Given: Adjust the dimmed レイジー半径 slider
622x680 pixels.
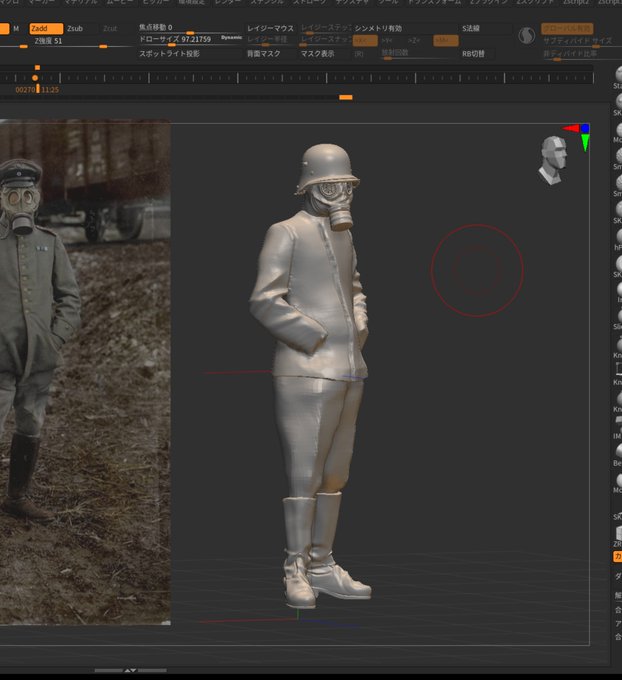Looking at the screenshot, I should pos(271,40).
